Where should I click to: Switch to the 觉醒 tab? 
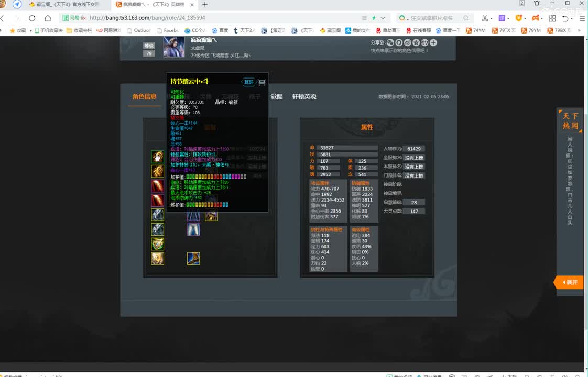click(x=276, y=97)
